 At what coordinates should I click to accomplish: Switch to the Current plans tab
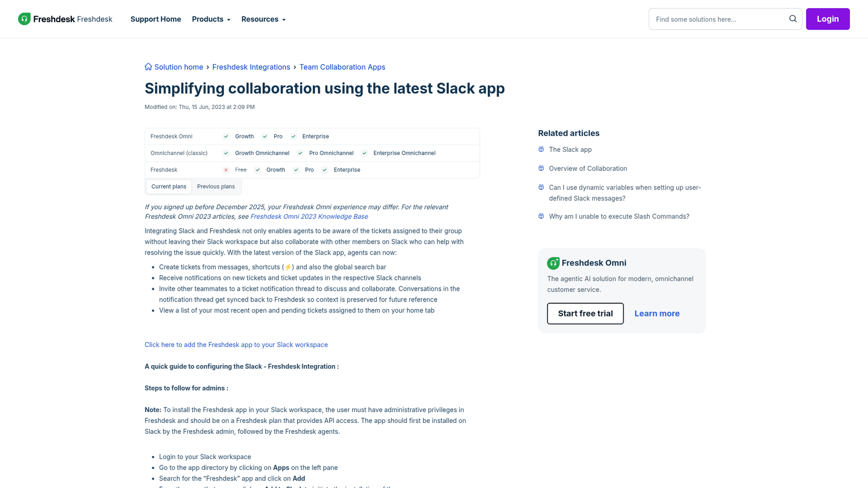point(169,186)
